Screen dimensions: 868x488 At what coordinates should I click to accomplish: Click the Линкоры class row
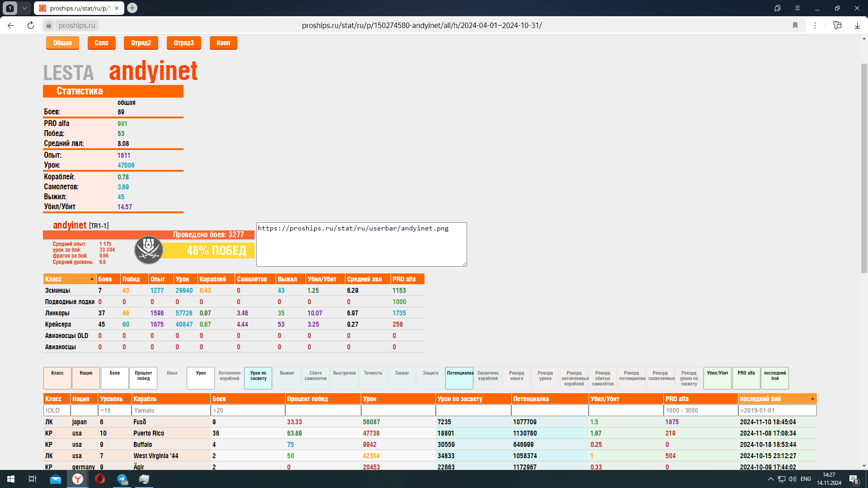pos(234,313)
